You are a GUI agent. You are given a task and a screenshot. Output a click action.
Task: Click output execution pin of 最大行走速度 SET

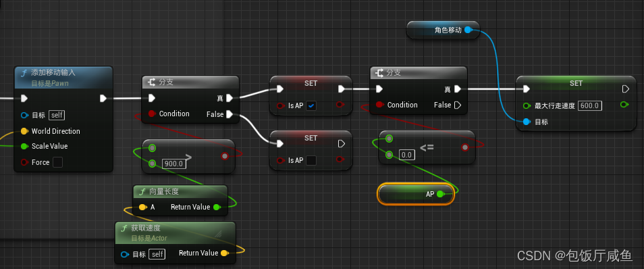626,89
